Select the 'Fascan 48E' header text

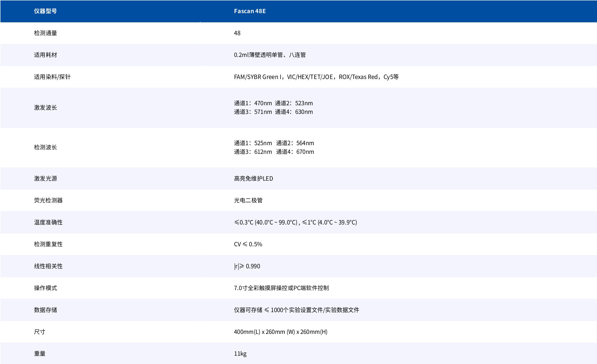[x=250, y=11]
